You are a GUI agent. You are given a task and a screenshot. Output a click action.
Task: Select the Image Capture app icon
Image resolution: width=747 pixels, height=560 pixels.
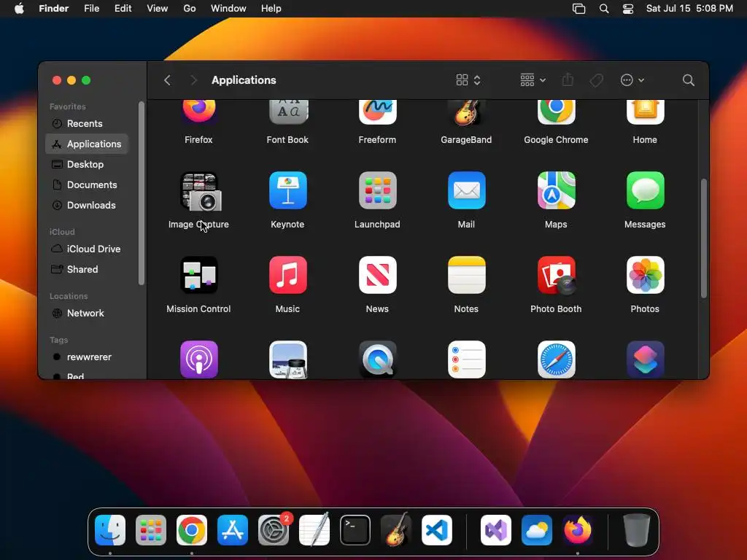200,191
